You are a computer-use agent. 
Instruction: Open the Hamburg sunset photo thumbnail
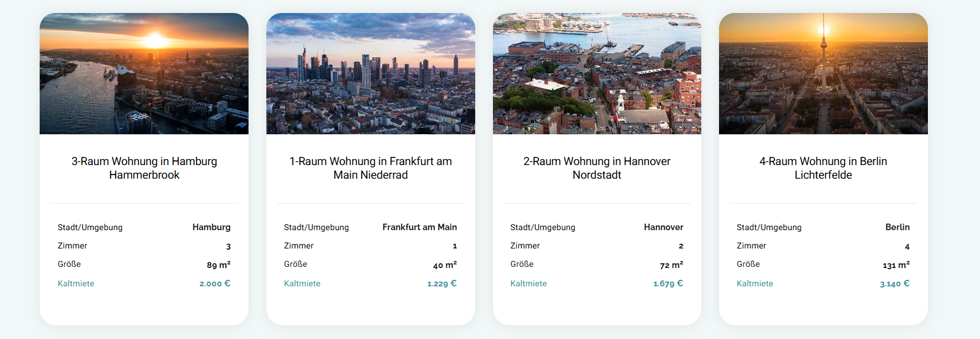pos(144,74)
